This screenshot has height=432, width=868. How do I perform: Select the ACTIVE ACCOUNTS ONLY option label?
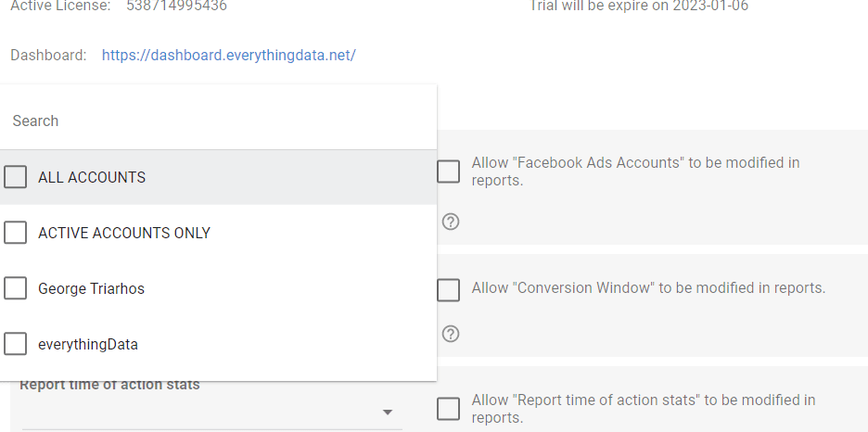(124, 233)
